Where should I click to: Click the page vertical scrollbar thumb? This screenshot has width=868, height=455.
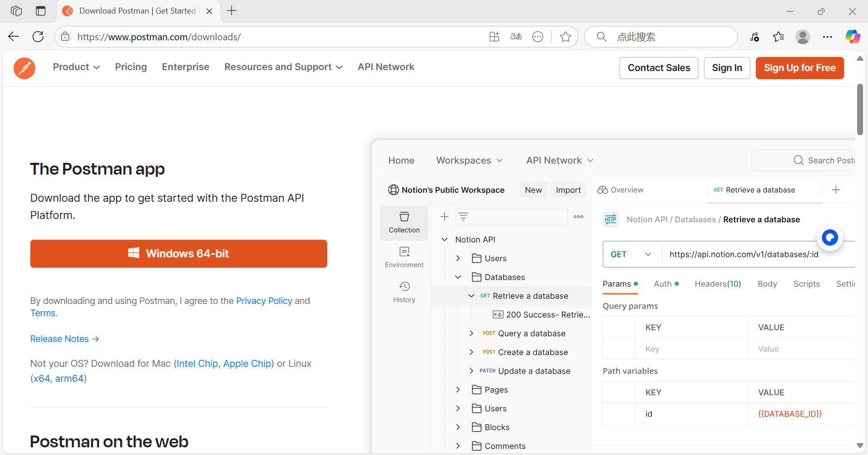pos(860,109)
